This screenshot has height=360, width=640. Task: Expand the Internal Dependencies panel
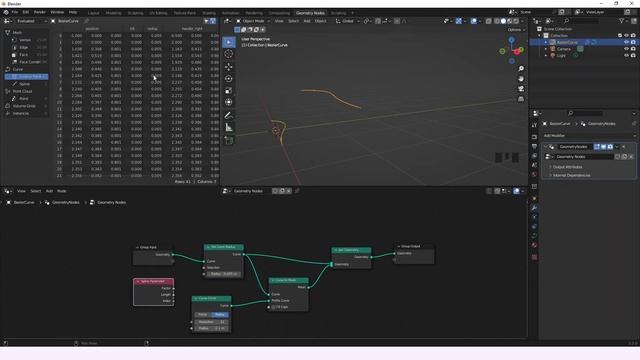pyautogui.click(x=570, y=175)
